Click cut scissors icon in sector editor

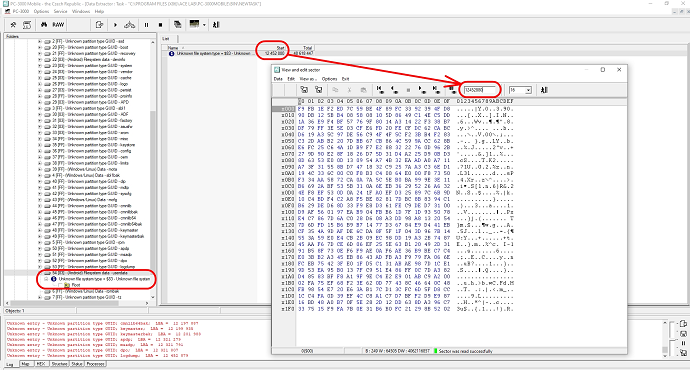point(349,90)
